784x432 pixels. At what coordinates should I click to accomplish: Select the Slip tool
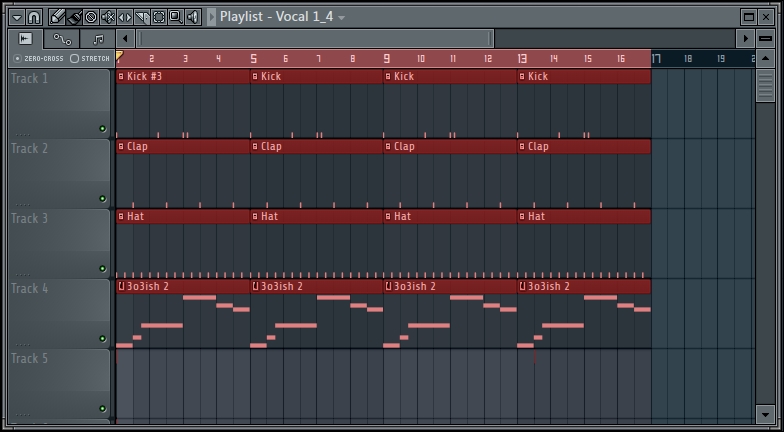pos(125,18)
